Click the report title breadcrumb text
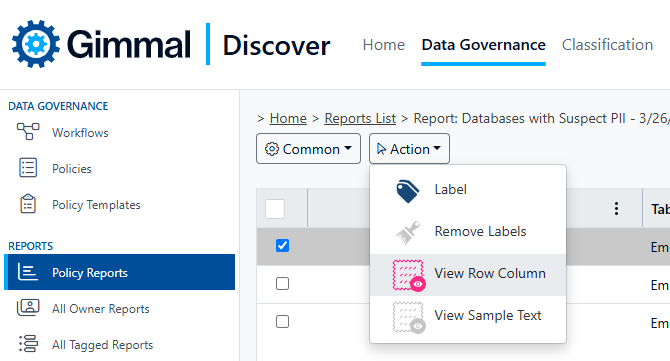The width and height of the screenshot is (670, 361). click(x=541, y=118)
